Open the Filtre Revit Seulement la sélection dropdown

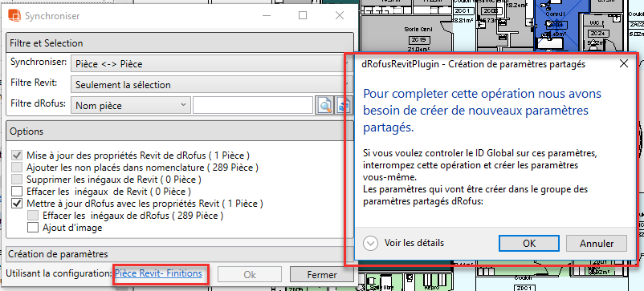pos(212,85)
